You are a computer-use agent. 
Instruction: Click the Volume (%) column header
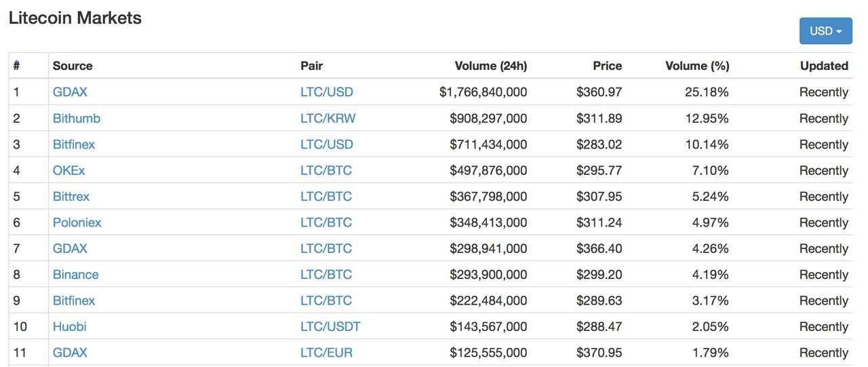click(x=697, y=66)
